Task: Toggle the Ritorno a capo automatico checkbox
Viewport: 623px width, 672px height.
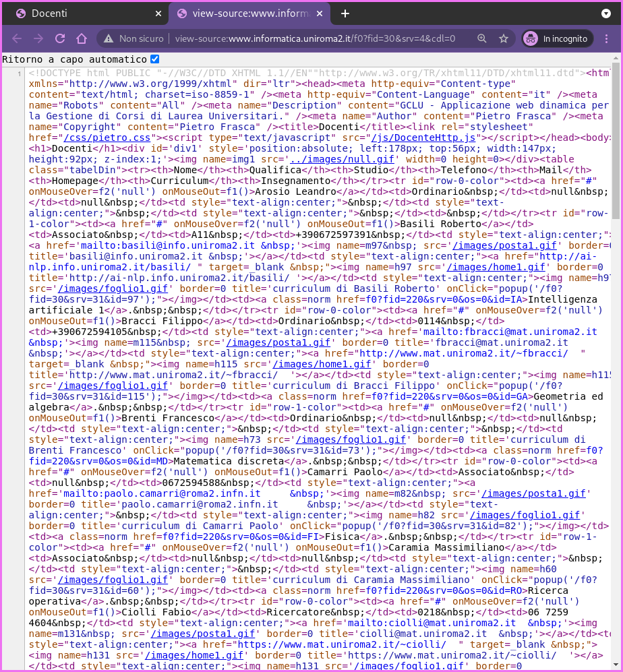Action: pos(155,59)
